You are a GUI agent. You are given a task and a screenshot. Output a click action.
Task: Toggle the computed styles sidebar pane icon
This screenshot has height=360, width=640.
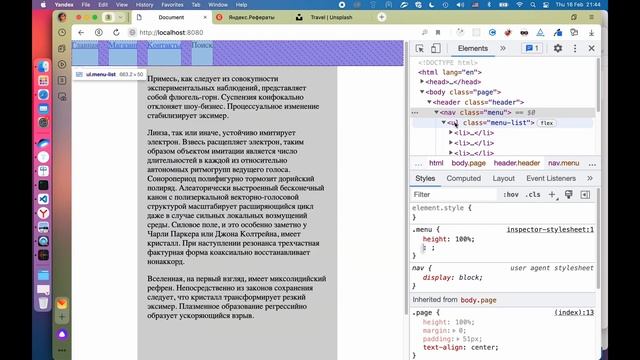click(x=585, y=195)
